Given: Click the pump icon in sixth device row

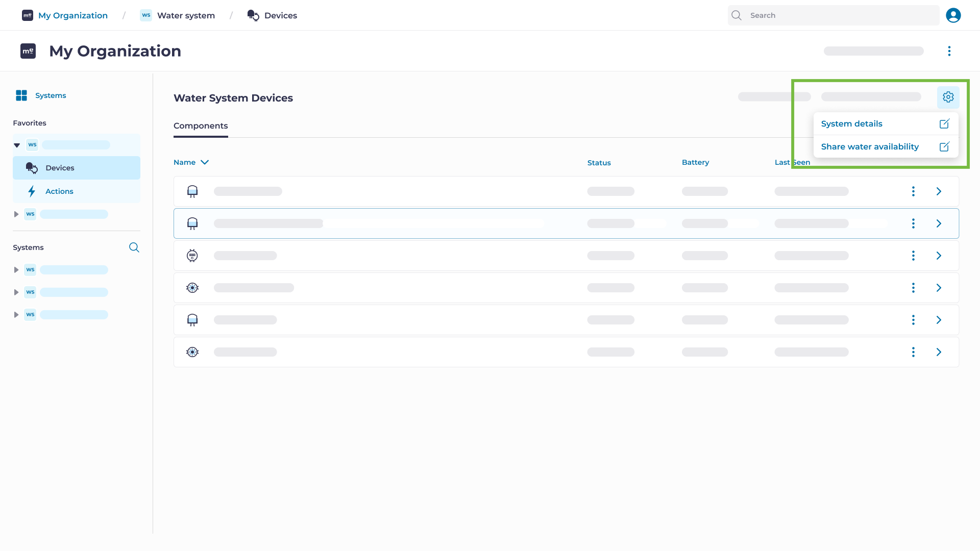Looking at the screenshot, I should tap(192, 352).
